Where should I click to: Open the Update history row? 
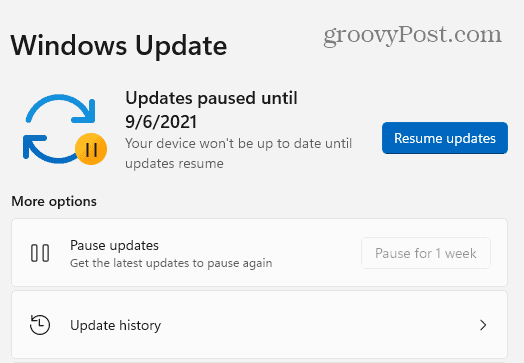click(x=259, y=325)
